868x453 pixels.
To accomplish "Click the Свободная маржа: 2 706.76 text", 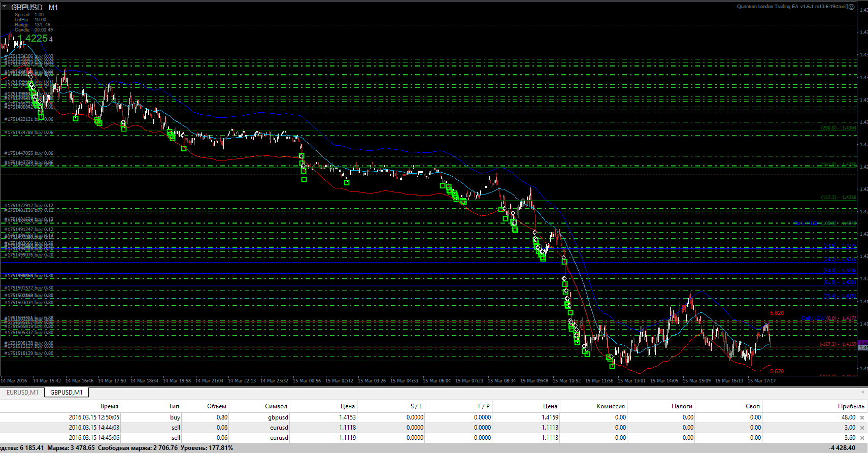I will [138, 448].
